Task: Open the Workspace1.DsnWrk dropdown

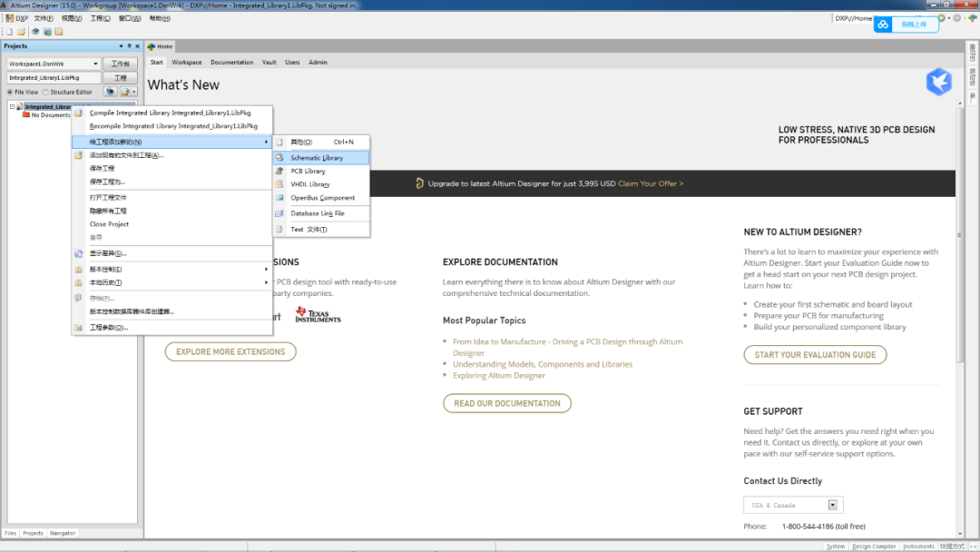Action: pos(95,64)
